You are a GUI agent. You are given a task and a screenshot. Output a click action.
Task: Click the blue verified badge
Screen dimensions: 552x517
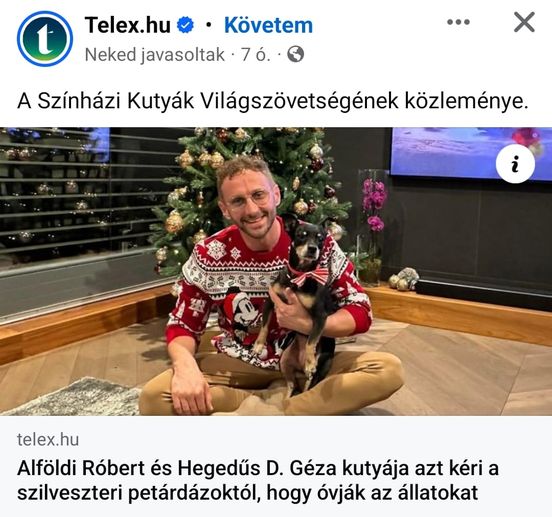185,25
